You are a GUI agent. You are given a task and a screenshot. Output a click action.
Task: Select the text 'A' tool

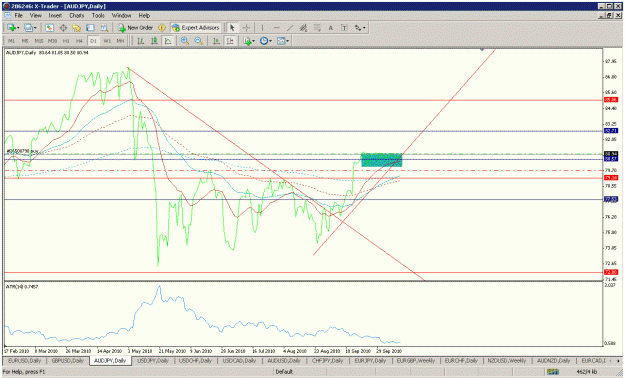[x=330, y=28]
